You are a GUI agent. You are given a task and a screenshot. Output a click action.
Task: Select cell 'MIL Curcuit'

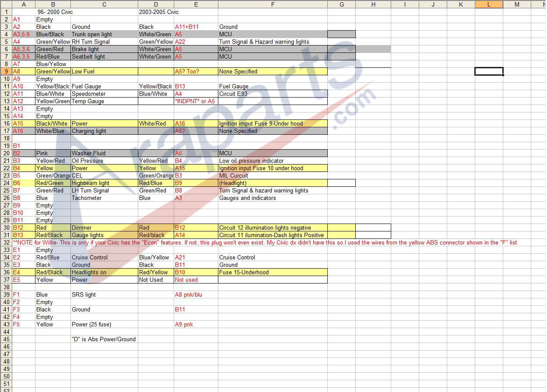click(x=273, y=175)
